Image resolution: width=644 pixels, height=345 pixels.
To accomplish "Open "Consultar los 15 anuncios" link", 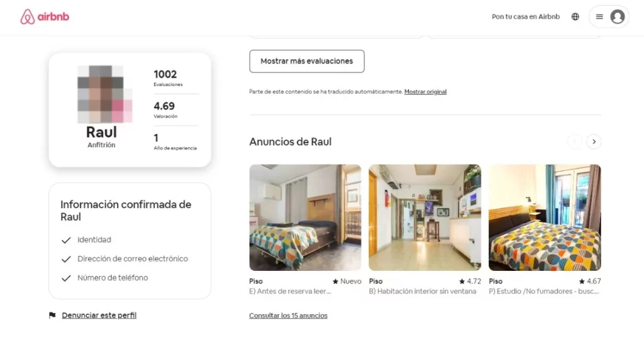I will [x=288, y=315].
